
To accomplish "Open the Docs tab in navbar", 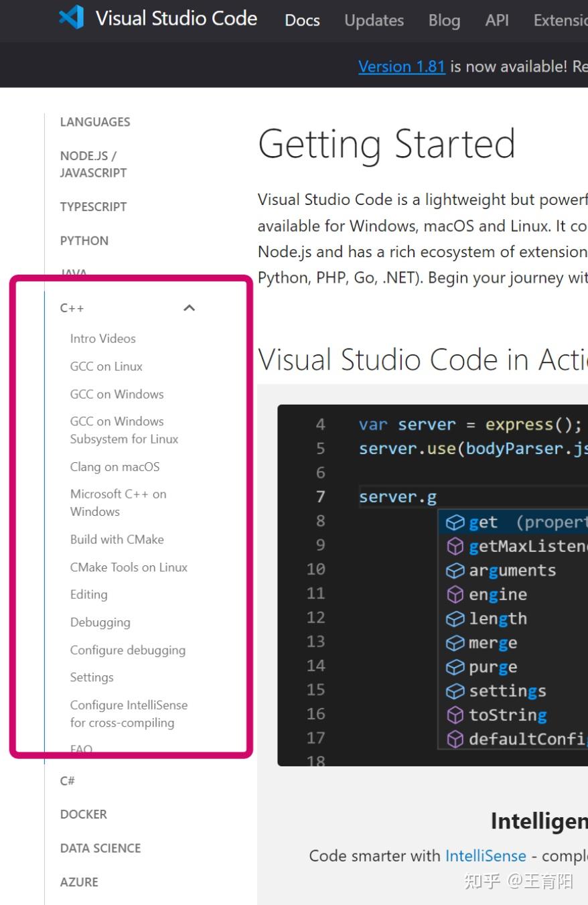I will pyautogui.click(x=302, y=20).
